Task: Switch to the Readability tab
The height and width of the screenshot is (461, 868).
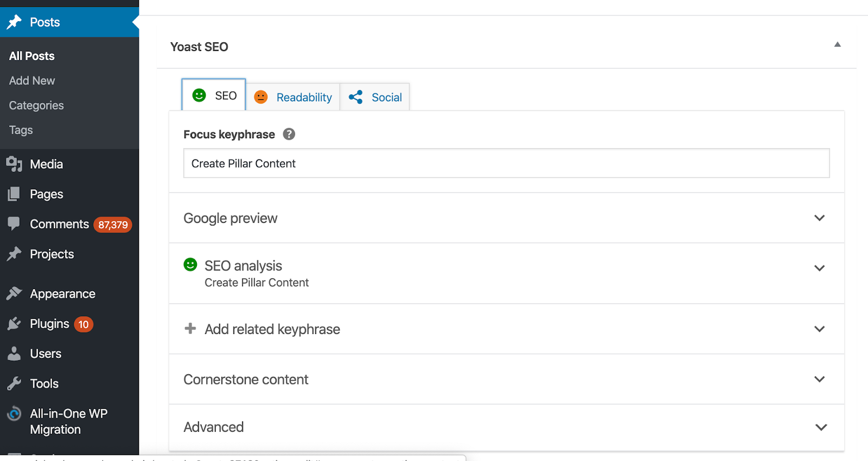Action: tap(293, 97)
